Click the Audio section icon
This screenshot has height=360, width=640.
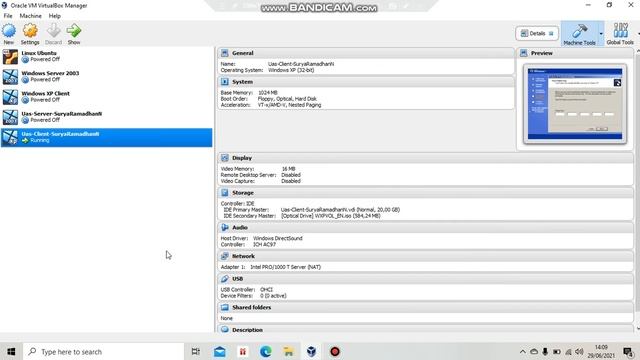click(224, 227)
